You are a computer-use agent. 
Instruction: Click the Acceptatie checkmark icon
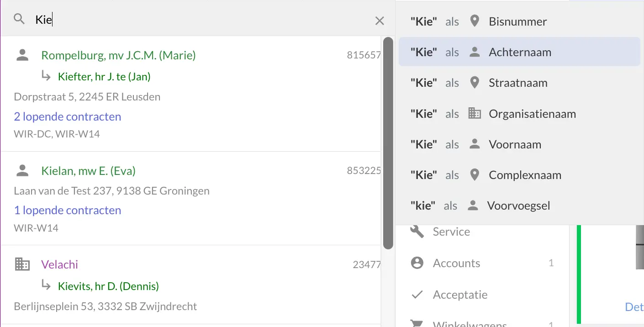416,295
